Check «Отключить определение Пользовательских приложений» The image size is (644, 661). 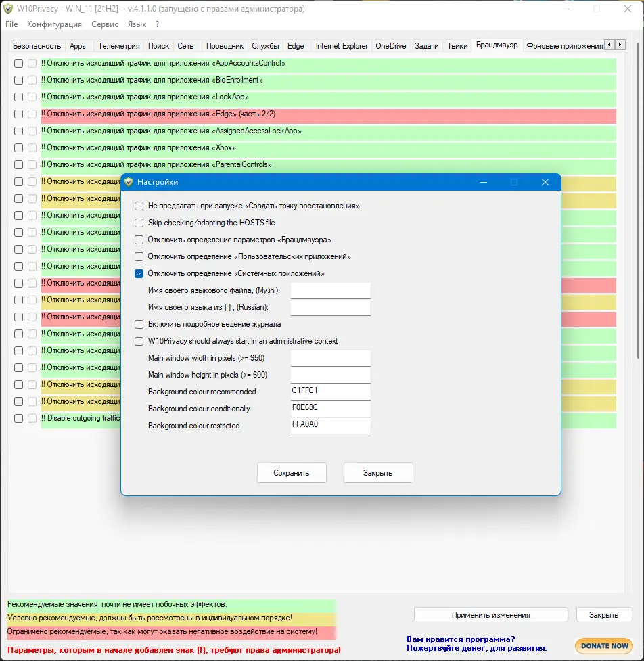tap(139, 256)
